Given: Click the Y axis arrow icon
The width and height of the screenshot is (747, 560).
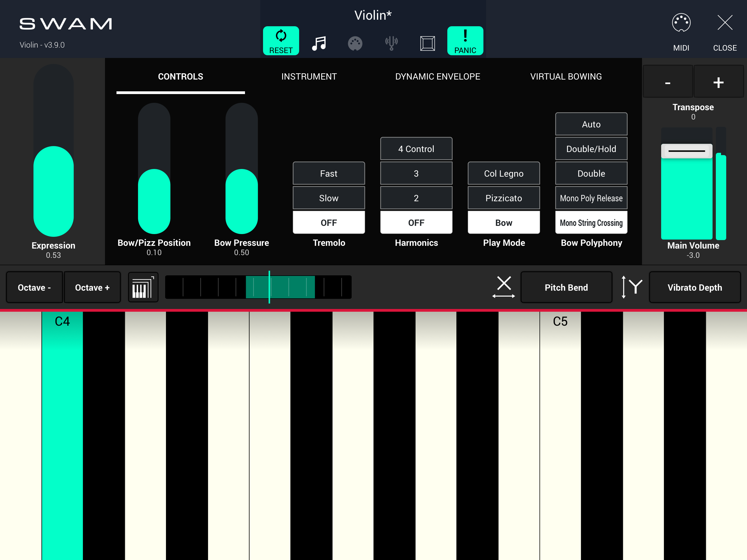Looking at the screenshot, I should point(632,287).
